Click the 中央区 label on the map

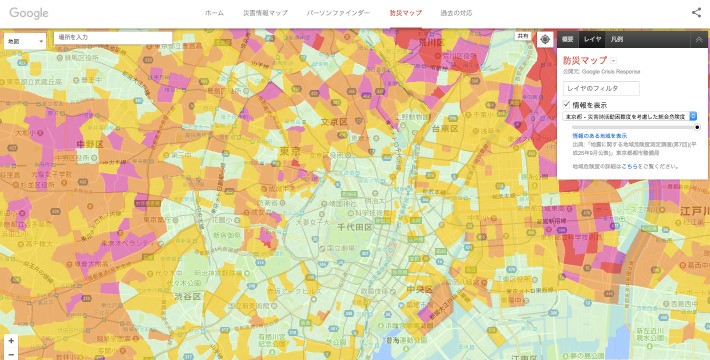click(419, 289)
